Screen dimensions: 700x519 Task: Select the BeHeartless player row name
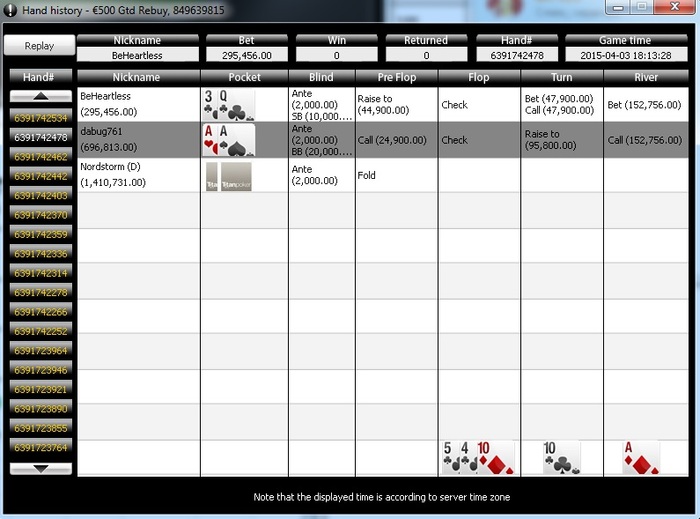[x=105, y=96]
